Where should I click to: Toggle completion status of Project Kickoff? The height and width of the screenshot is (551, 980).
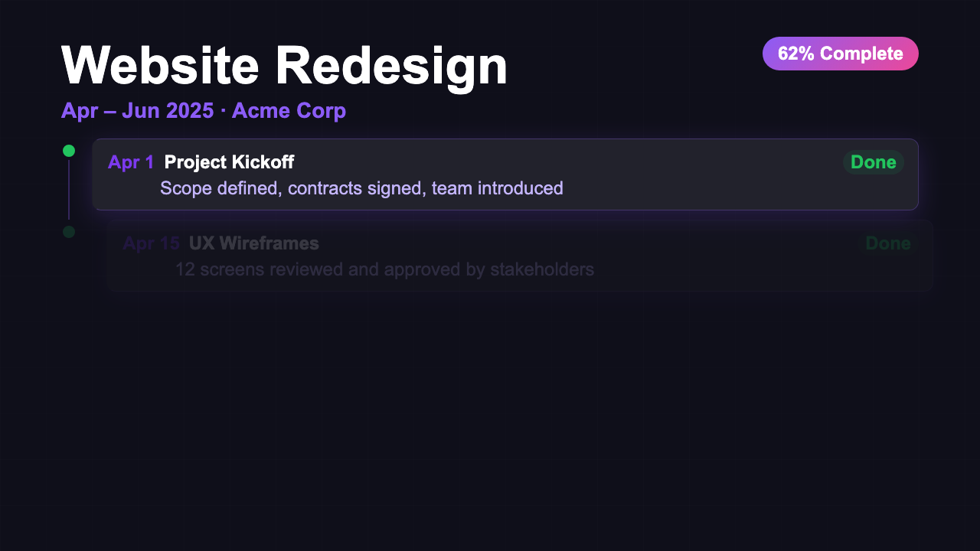coord(873,162)
